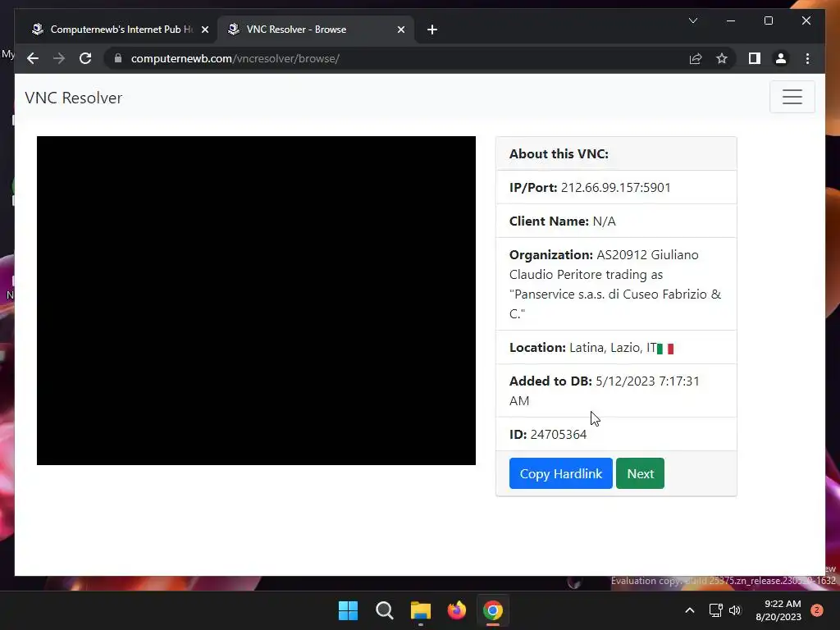The width and height of the screenshot is (840, 630).
Task: Open the volume tray icon
Action: pos(735,610)
